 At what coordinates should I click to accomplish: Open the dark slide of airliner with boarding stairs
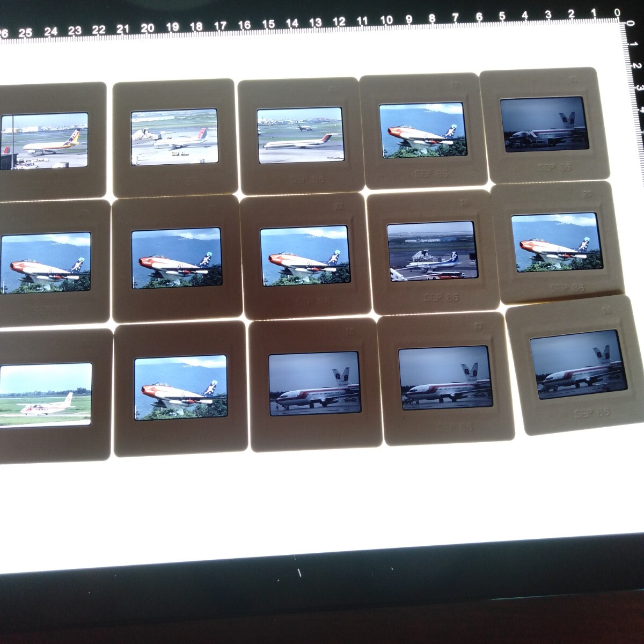click(x=545, y=127)
